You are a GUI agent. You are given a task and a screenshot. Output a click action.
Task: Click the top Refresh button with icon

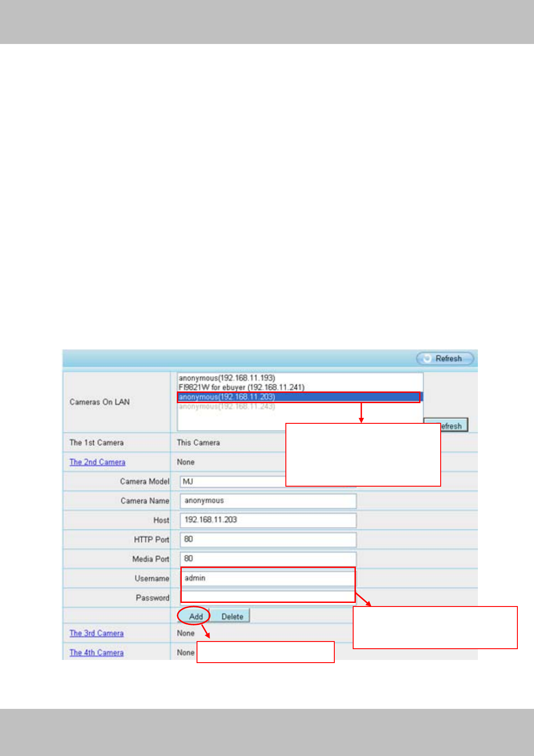tap(445, 358)
